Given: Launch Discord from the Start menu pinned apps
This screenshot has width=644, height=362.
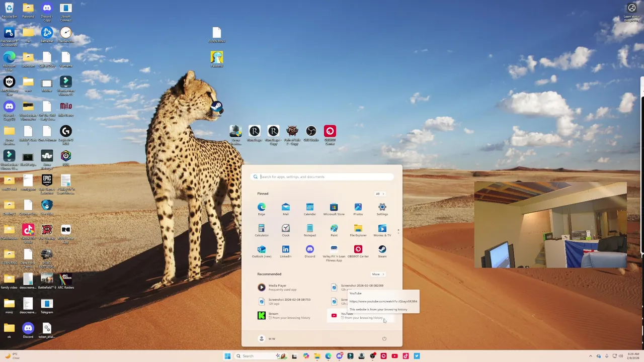Looking at the screenshot, I should tap(309, 251).
